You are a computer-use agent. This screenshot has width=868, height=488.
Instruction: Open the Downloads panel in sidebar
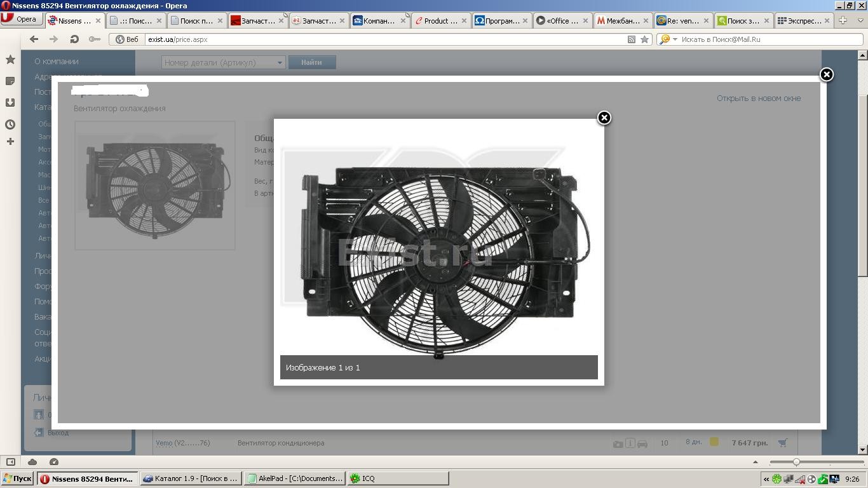tap(10, 102)
